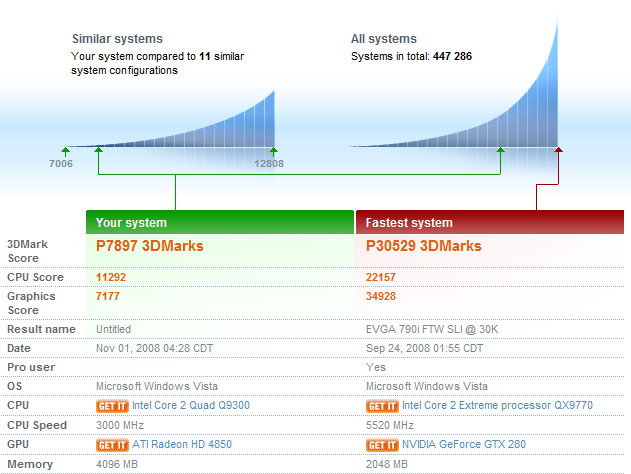Image resolution: width=631 pixels, height=474 pixels.
Task: Click the CPU speed value 5520 MHz
Action: tap(390, 425)
